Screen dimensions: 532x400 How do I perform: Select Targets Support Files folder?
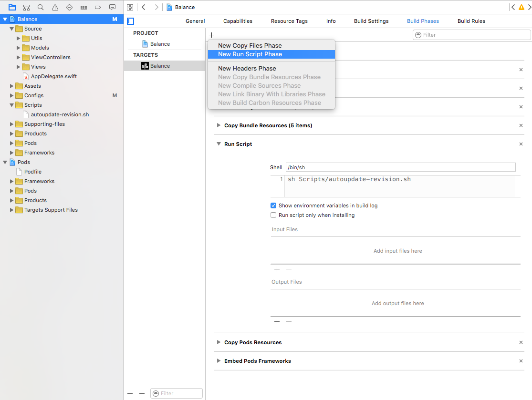51,210
